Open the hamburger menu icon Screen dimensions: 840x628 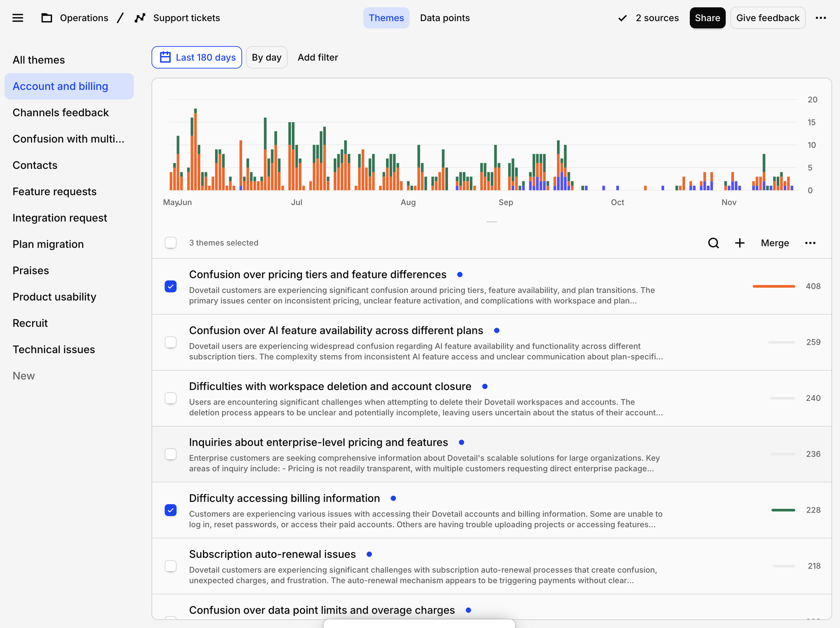(x=17, y=18)
